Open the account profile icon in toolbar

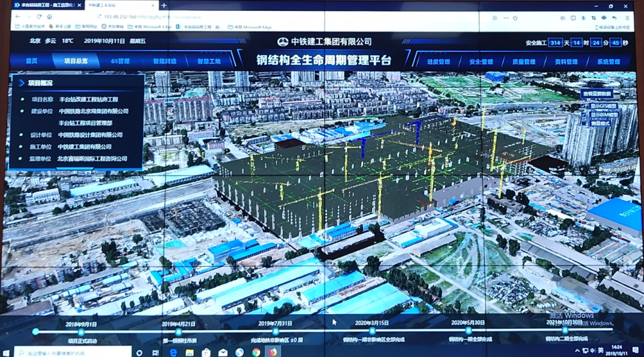[583, 18]
